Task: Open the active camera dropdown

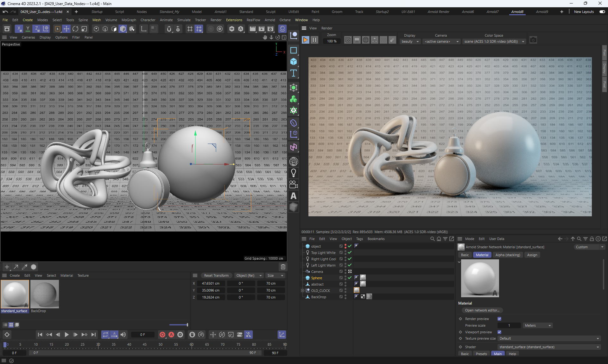Action: pos(441,41)
